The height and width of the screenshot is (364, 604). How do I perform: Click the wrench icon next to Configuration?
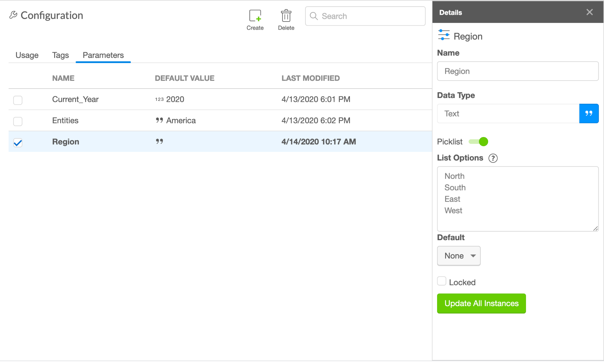coord(13,15)
